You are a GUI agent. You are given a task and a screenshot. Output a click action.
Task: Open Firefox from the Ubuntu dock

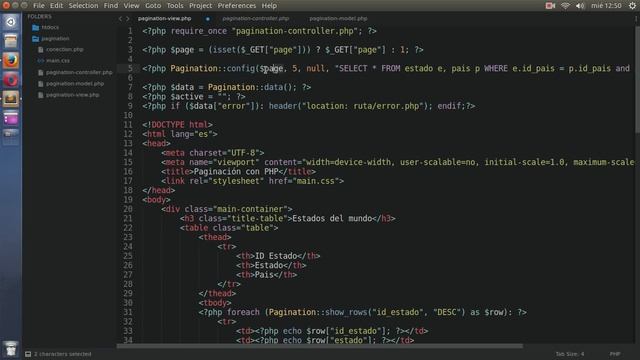tap(11, 60)
